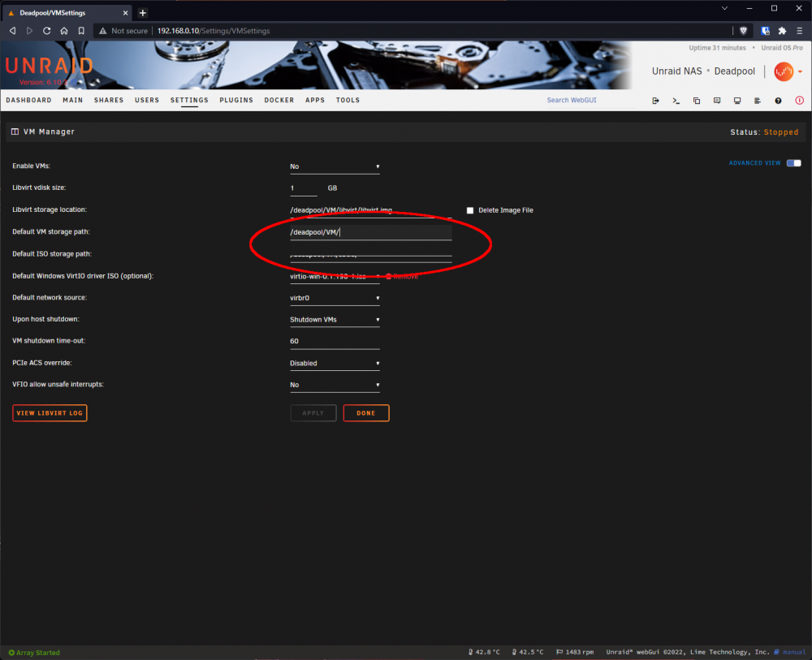The width and height of the screenshot is (812, 660).
Task: Open the web terminal icon
Action: tap(676, 101)
